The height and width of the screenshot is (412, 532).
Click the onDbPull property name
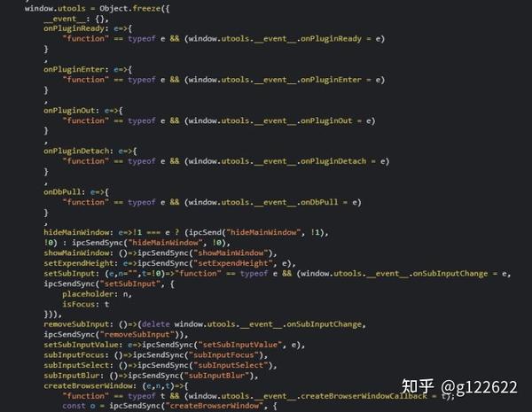click(62, 192)
